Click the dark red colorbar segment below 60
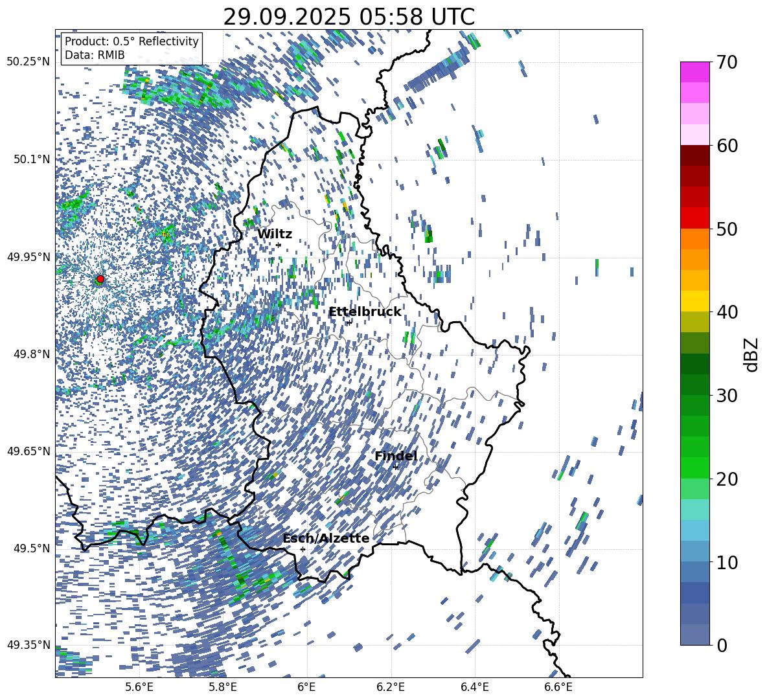Image resolution: width=767 pixels, height=700 pixels. click(694, 155)
